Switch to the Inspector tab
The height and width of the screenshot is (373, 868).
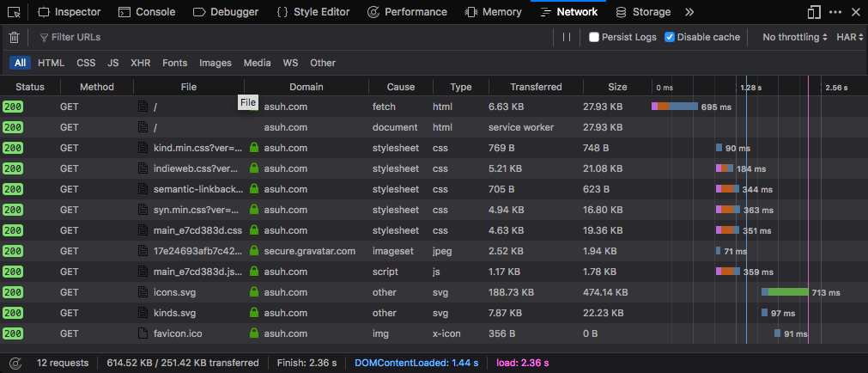(x=70, y=12)
